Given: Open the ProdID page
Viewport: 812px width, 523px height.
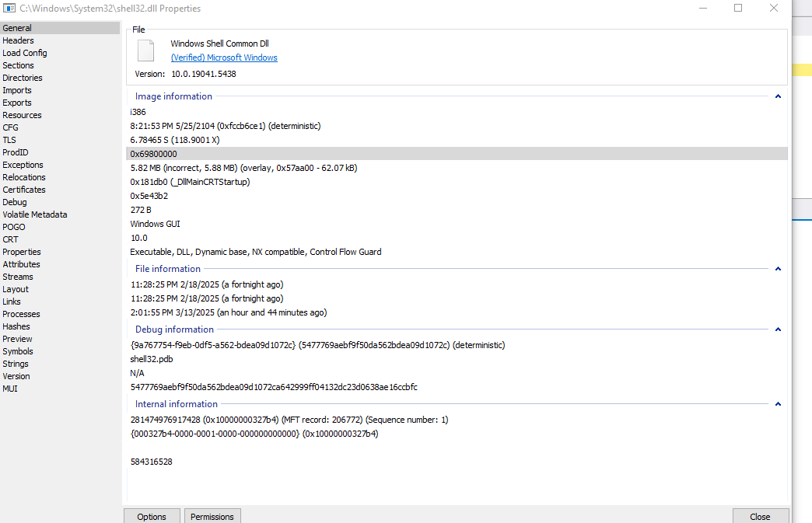Looking at the screenshot, I should click(60, 152).
